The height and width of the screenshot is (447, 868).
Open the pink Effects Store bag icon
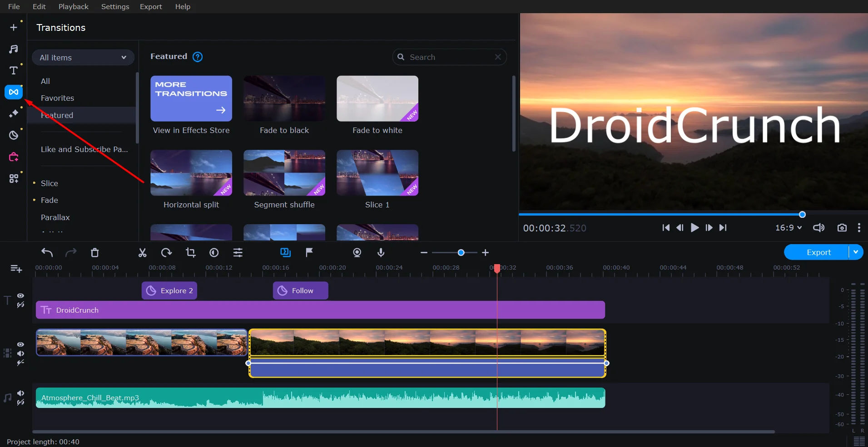tap(14, 157)
